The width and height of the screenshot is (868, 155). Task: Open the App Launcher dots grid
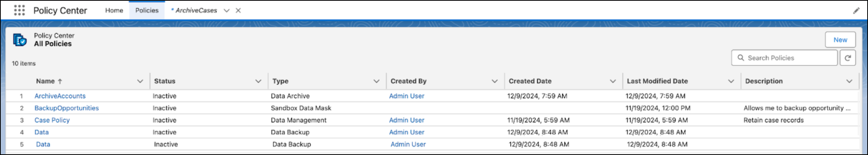click(19, 10)
